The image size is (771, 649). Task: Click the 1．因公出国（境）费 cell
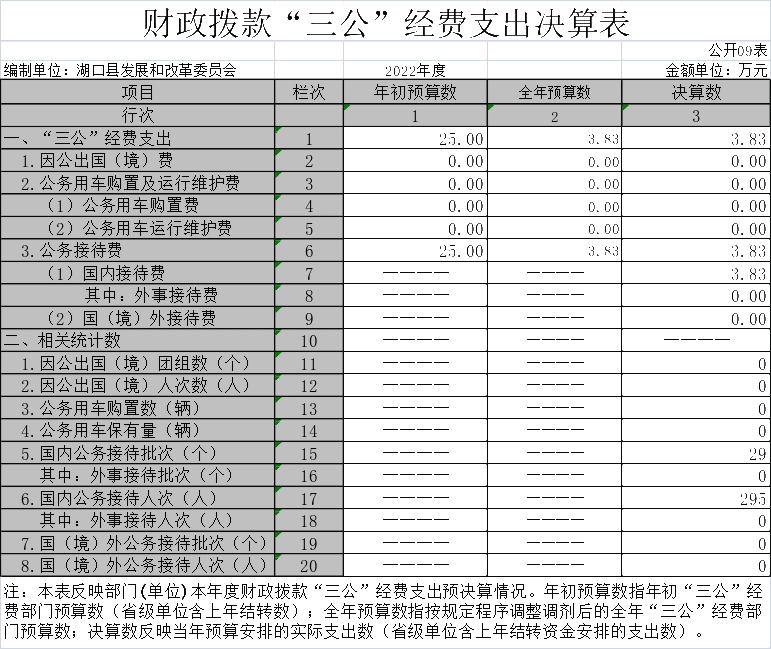(97, 161)
